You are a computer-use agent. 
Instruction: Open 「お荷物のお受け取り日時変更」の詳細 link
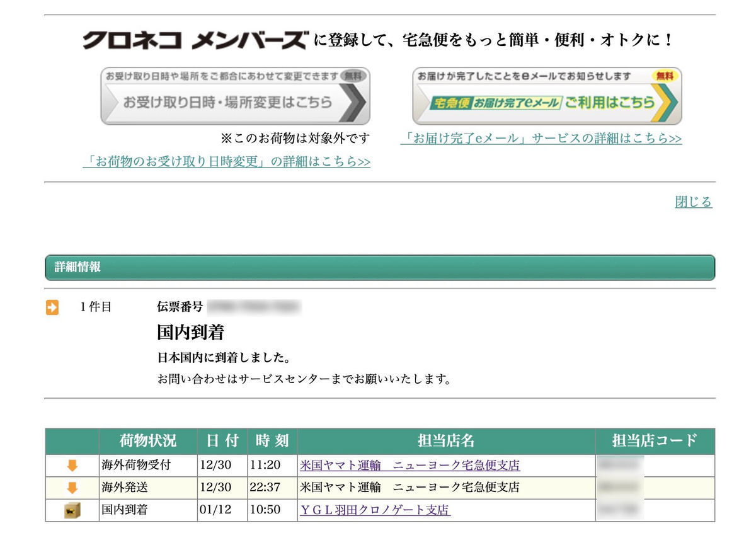point(227,162)
